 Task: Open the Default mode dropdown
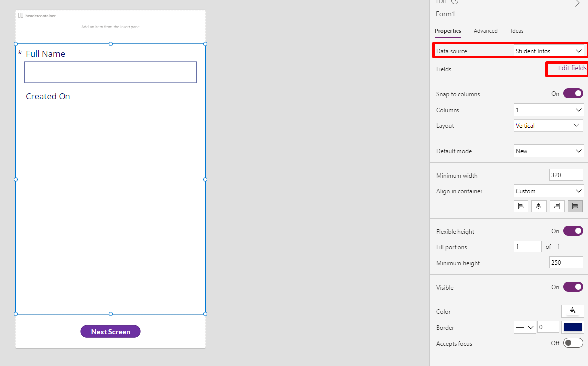pos(548,151)
